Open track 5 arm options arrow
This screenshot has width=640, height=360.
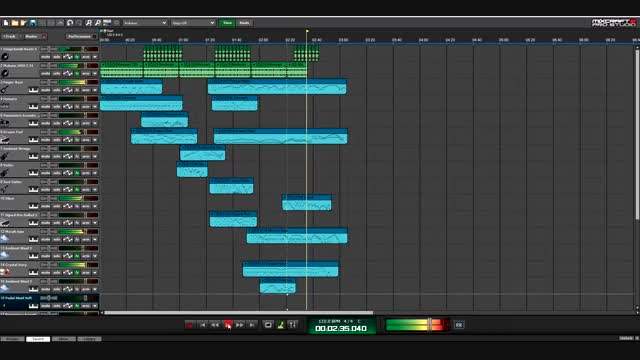(x=95, y=123)
